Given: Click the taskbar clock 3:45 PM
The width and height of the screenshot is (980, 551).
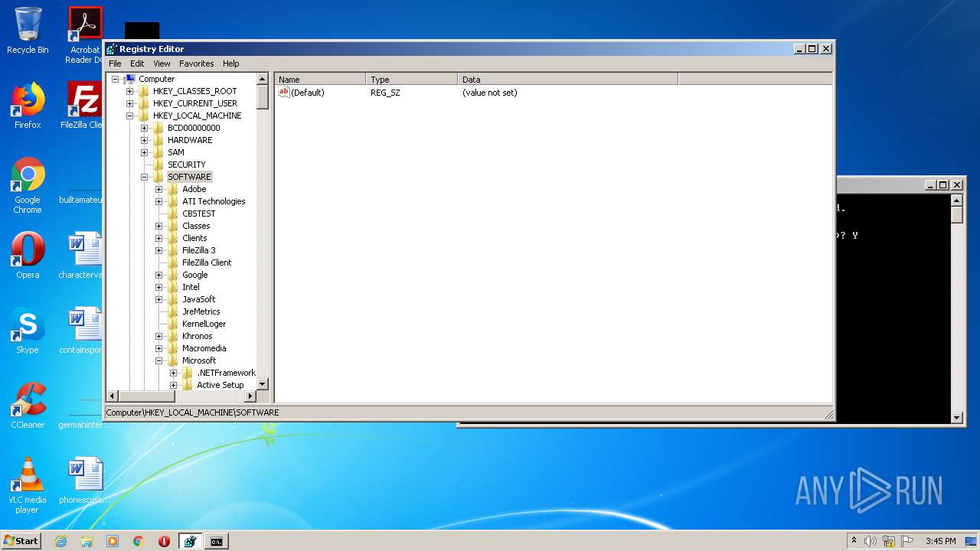Looking at the screenshot, I should click(x=940, y=541).
